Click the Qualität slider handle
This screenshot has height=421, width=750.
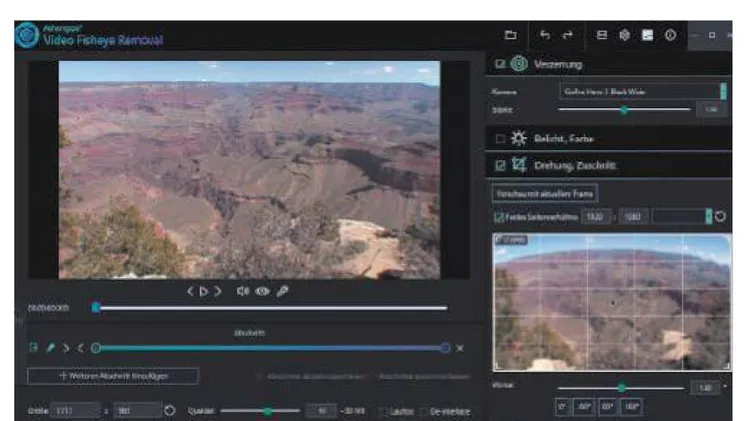[x=268, y=410]
